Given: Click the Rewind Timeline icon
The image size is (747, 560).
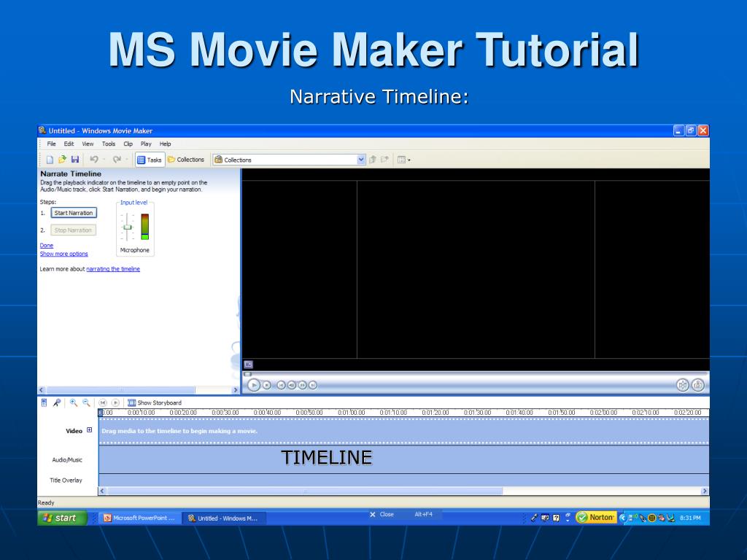Looking at the screenshot, I should click(102, 402).
